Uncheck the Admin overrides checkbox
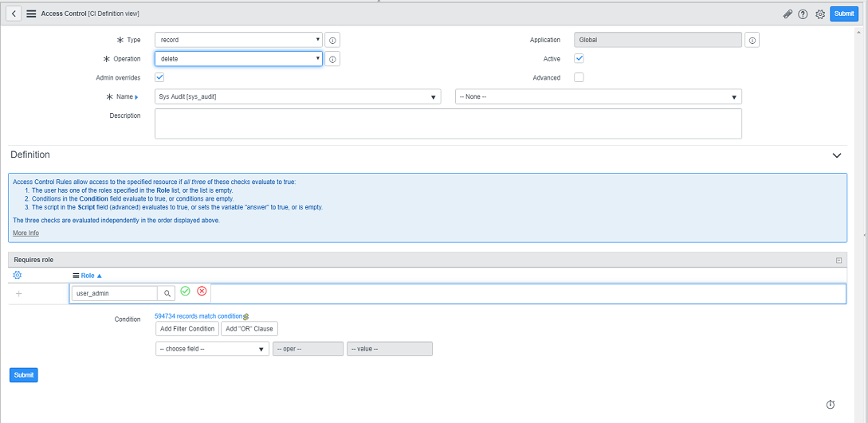Viewport: 868px width, 423px height. point(159,77)
